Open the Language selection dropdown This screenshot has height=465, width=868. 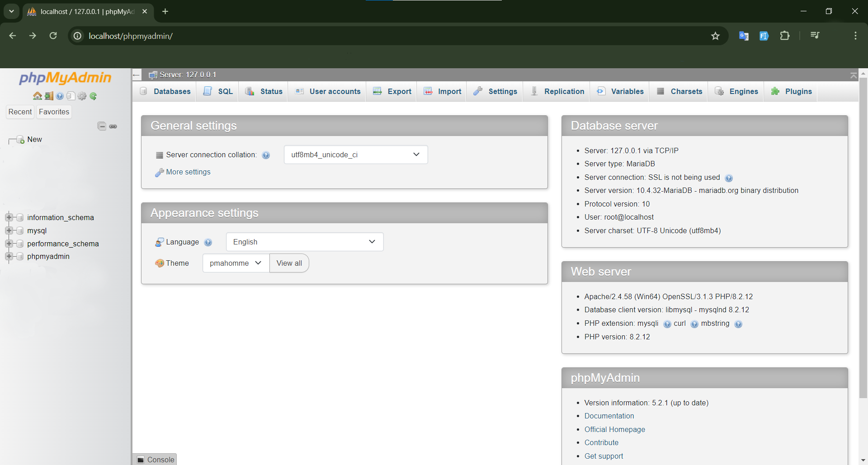[x=304, y=242]
